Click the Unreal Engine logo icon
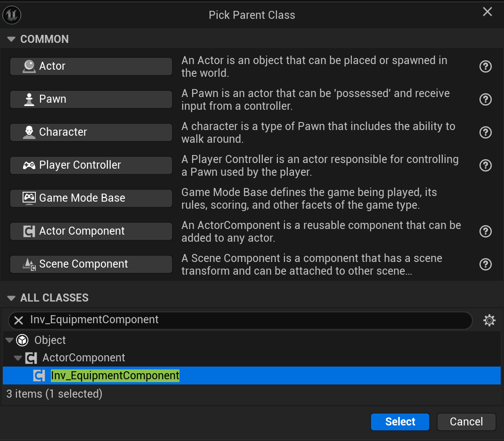 coord(12,15)
